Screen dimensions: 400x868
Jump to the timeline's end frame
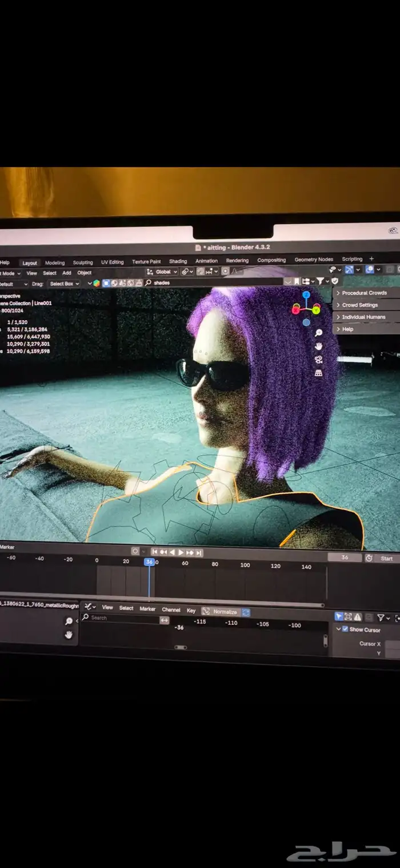199,552
